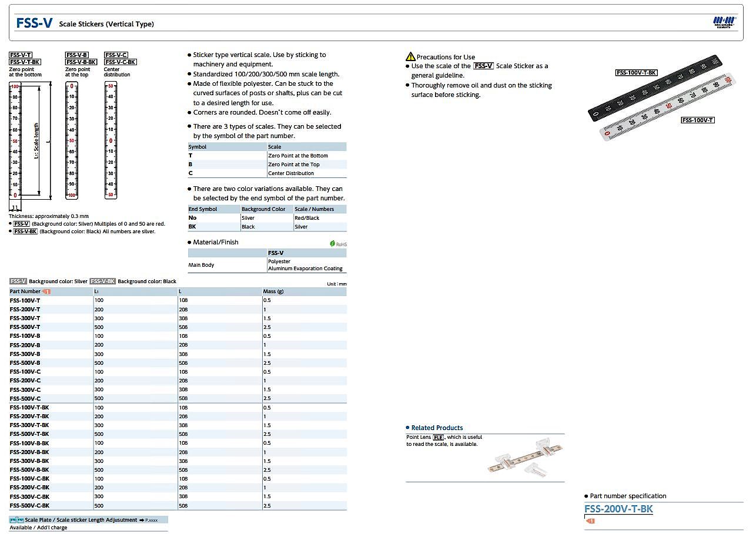The image size is (756, 534).
Task: Select part number FSS-200V-B row
Action: (x=178, y=345)
